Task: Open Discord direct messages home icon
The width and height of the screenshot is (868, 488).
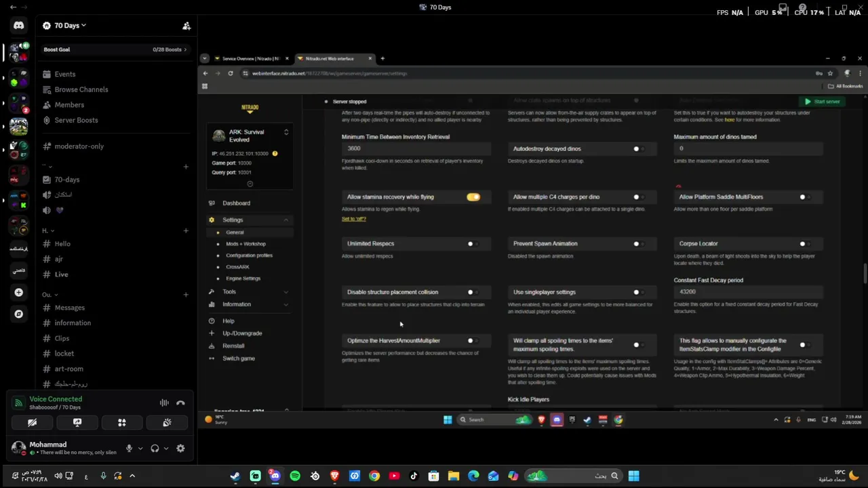Action: click(x=18, y=25)
